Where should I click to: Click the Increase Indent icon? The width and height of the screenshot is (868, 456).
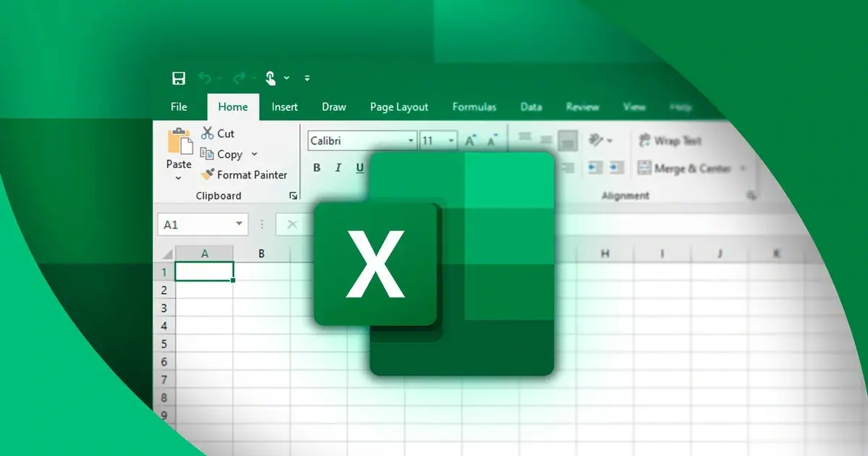tap(617, 167)
